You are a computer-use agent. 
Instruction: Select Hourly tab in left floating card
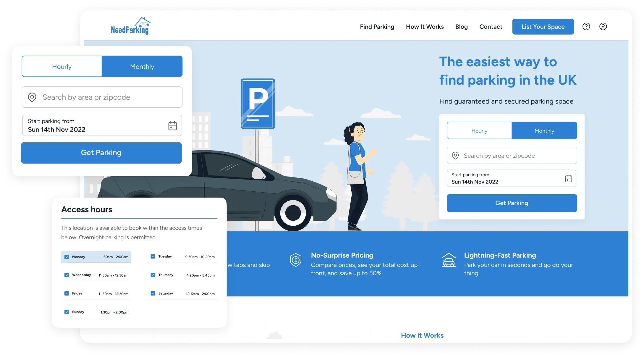62,67
